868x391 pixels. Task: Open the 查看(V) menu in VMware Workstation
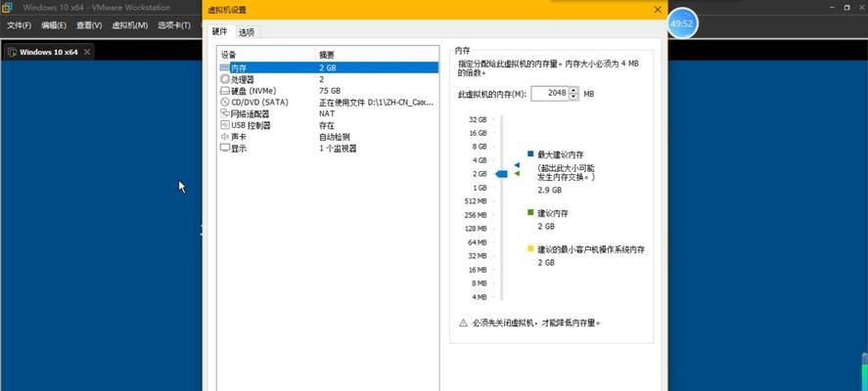tap(89, 25)
